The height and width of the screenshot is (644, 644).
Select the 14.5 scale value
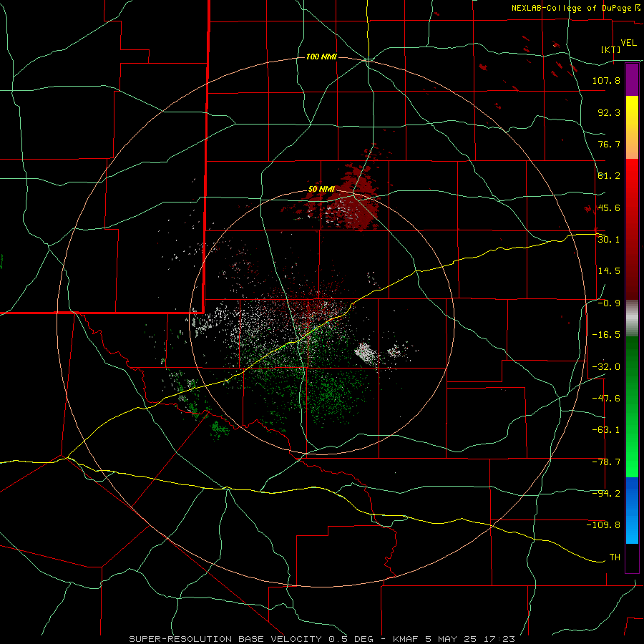[x=609, y=271]
